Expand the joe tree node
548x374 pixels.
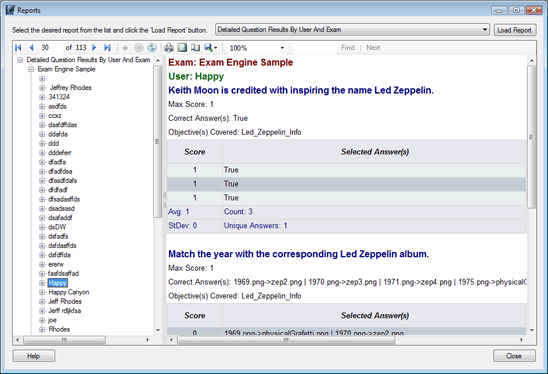pyautogui.click(x=42, y=320)
